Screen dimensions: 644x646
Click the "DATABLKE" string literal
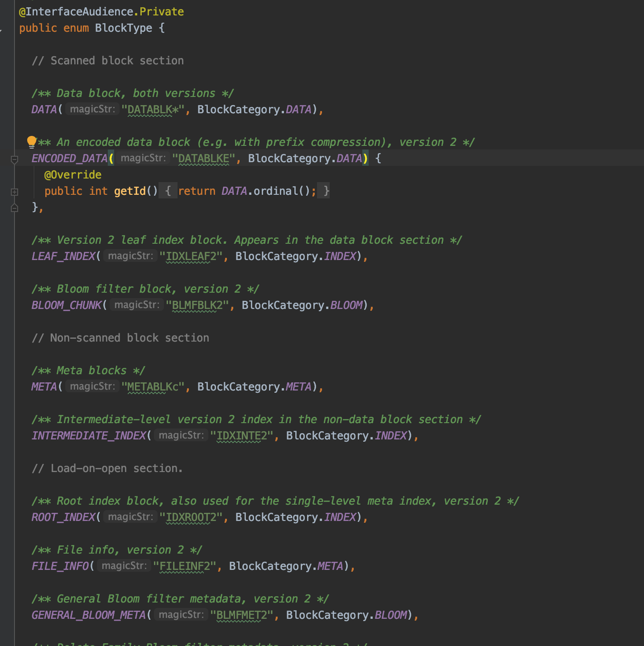point(203,159)
